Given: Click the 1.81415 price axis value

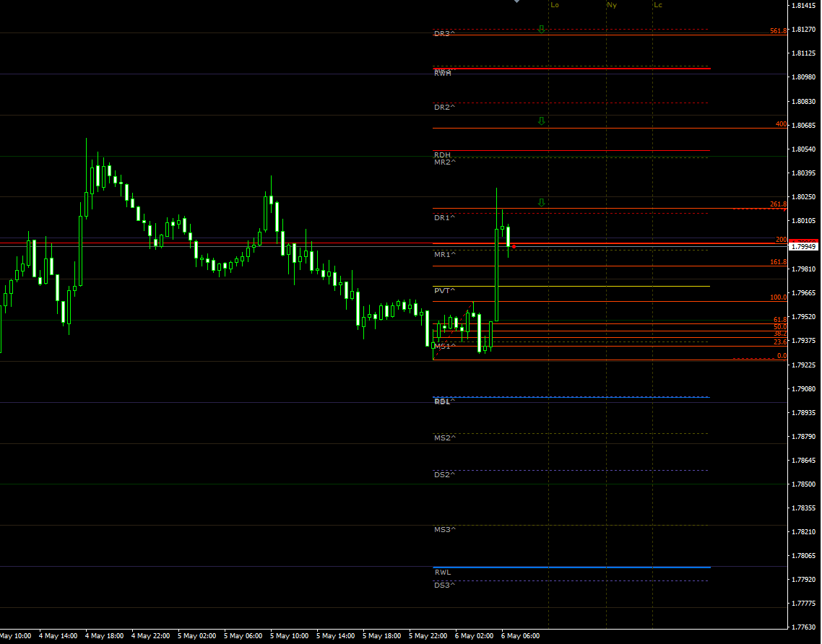Looking at the screenshot, I should 804,6.
